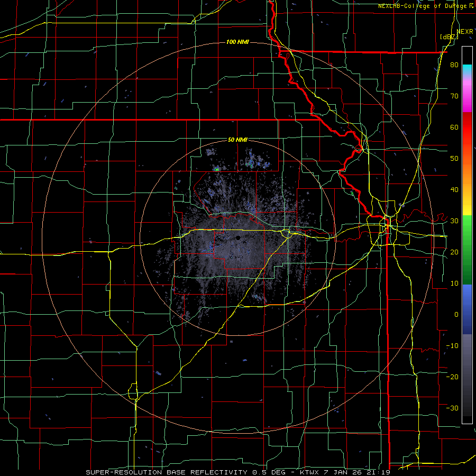The width and height of the screenshot is (476, 476).
Task: Click the 100 NMI range ring label
Action: tap(237, 42)
